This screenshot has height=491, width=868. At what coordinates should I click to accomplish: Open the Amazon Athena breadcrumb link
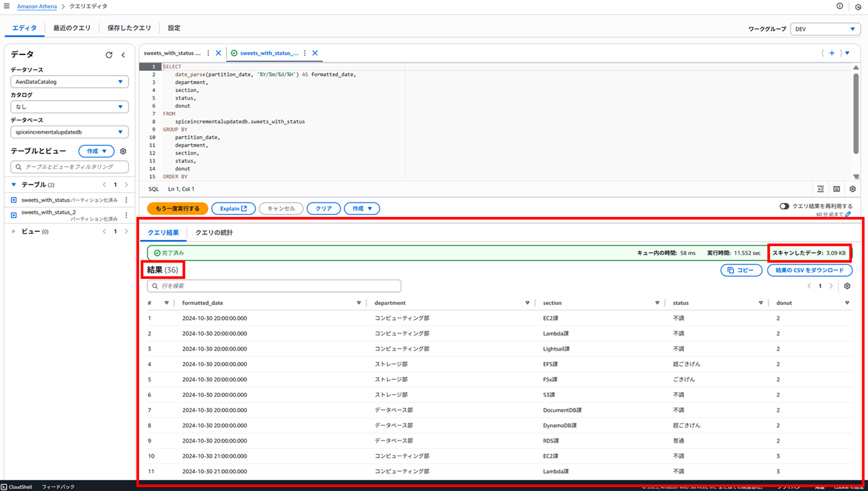point(37,6)
